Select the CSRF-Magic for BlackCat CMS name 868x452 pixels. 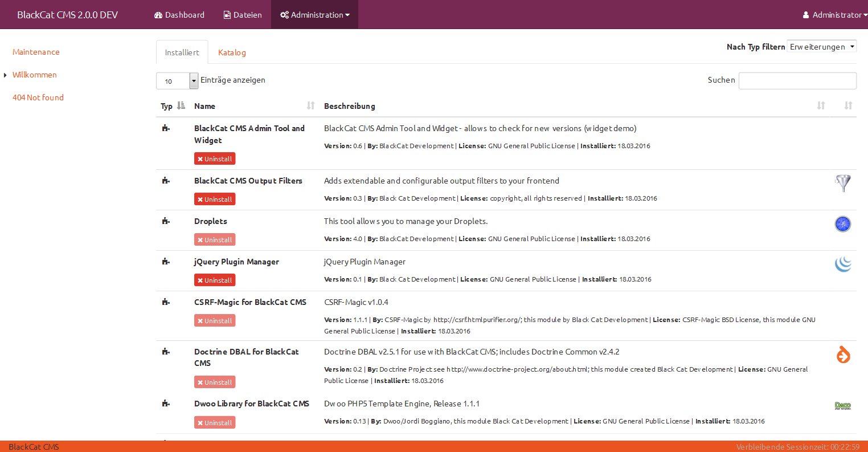click(250, 302)
